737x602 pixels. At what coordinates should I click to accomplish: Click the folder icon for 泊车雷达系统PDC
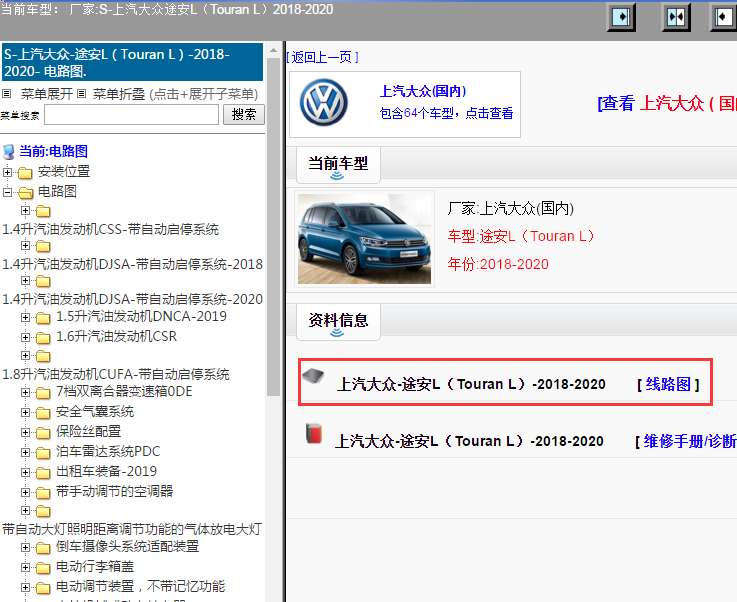coord(43,453)
